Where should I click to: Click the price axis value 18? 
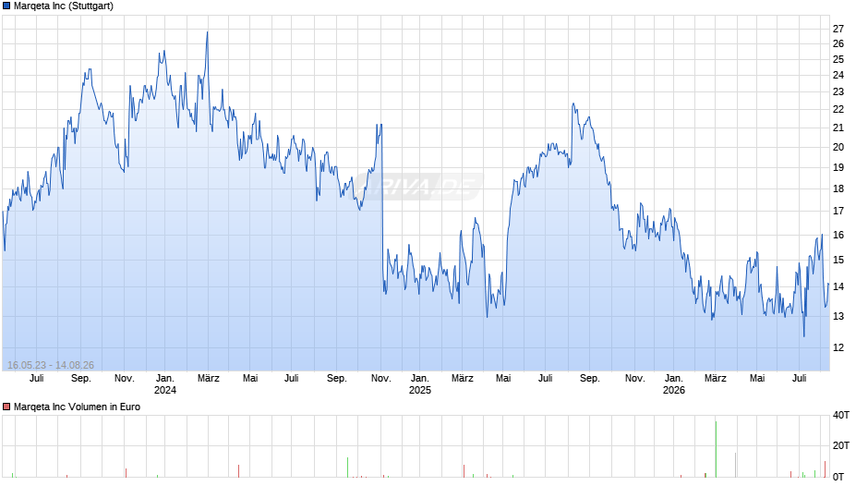tap(838, 188)
